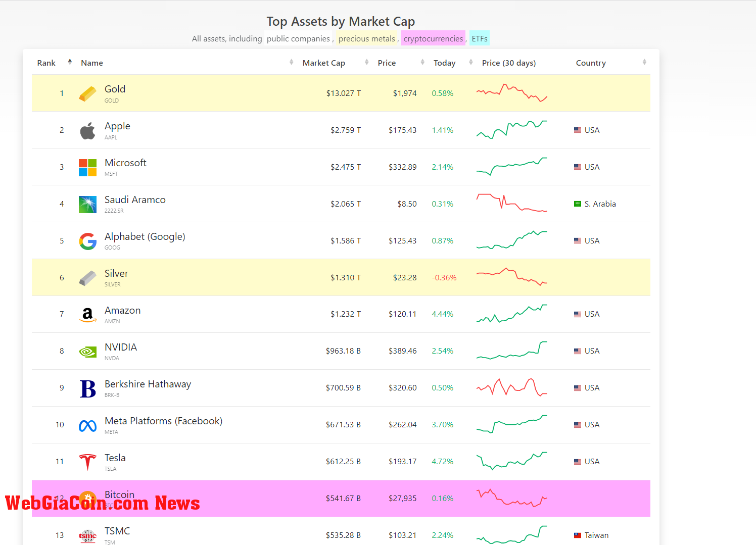This screenshot has width=756, height=545.
Task: Click the USA flag in Tesla row
Action: [578, 462]
